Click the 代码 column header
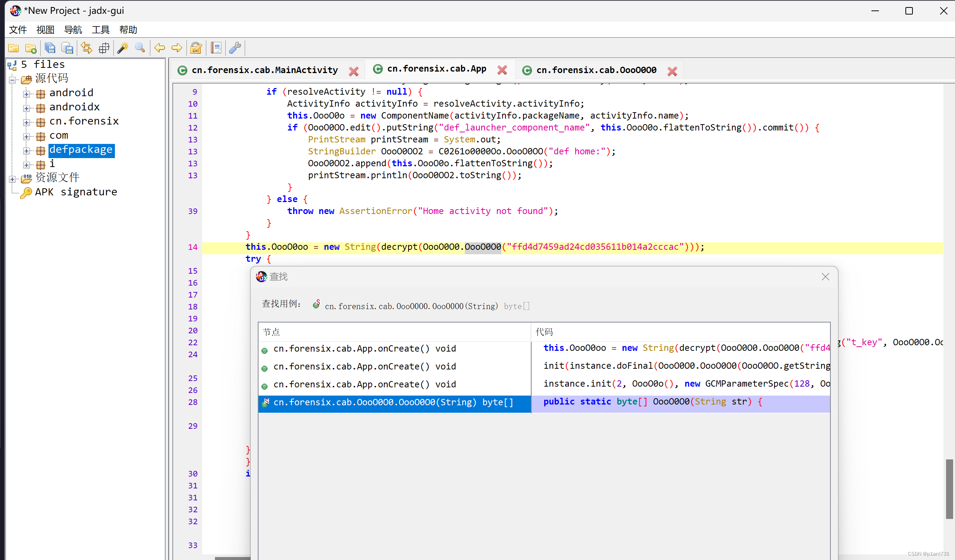 click(681, 332)
